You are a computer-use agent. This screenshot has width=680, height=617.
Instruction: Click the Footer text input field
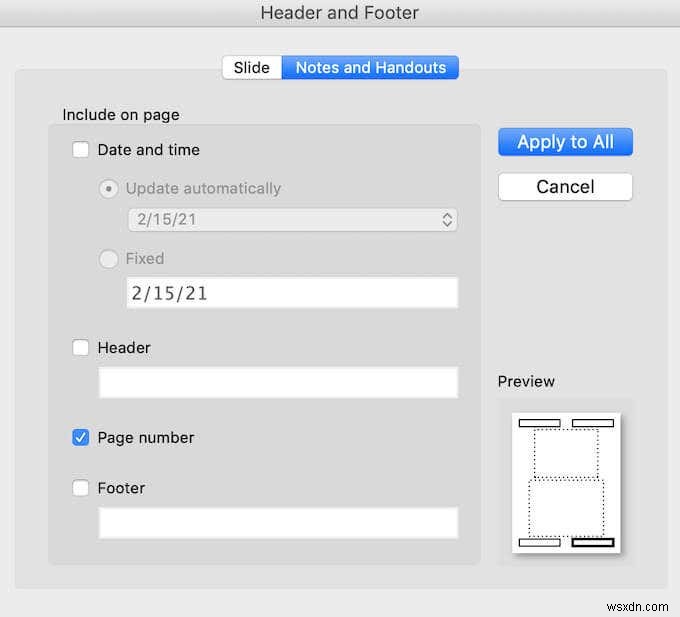tap(278, 523)
